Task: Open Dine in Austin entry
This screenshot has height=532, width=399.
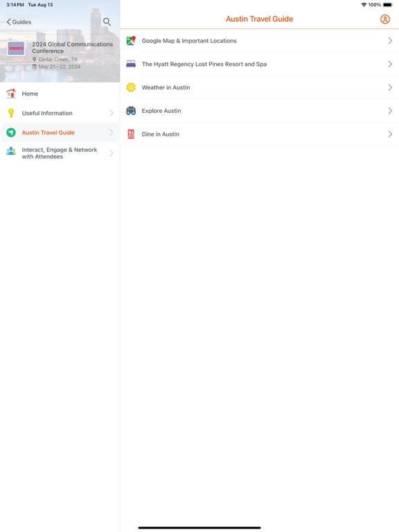Action: (x=260, y=134)
